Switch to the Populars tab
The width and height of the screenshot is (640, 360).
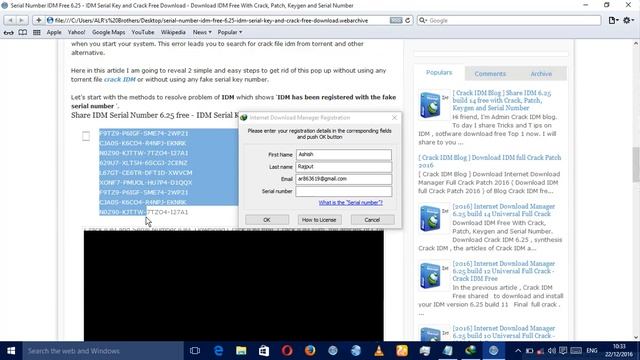[x=439, y=72]
